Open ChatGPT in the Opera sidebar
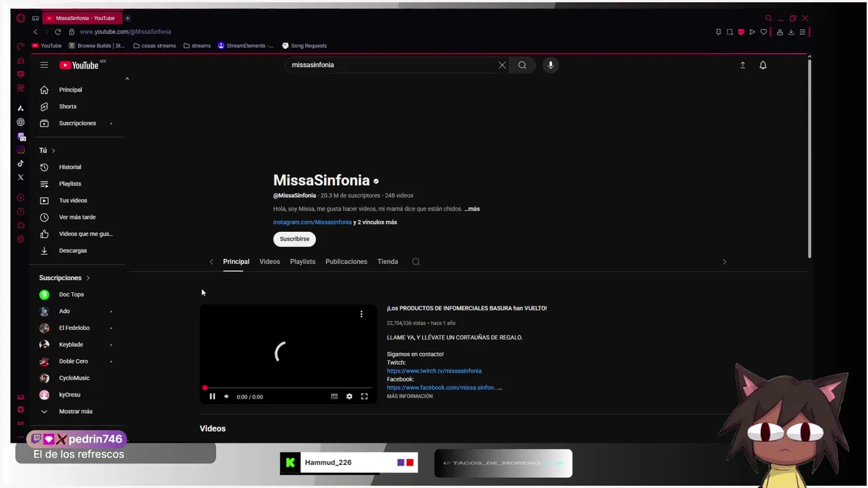Image resolution: width=868 pixels, height=488 pixels. coord(20,123)
